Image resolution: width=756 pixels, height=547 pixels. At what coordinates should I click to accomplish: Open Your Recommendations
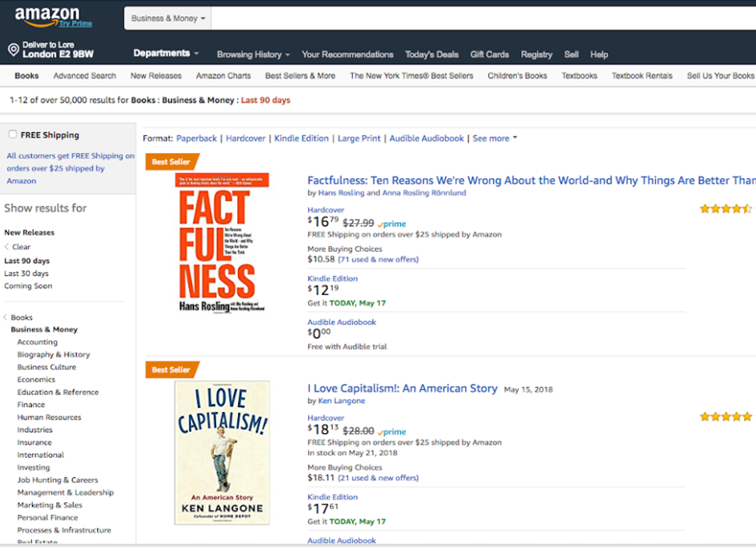coord(348,55)
